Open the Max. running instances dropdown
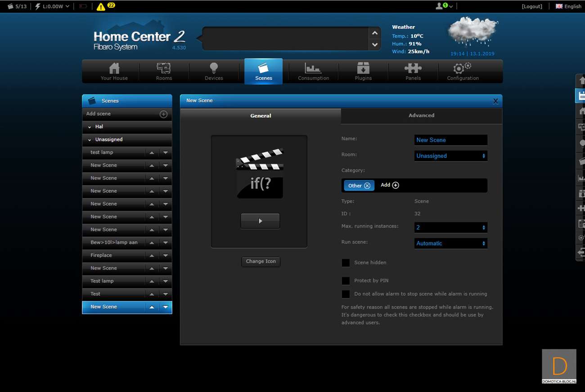585x392 pixels. (x=450, y=227)
